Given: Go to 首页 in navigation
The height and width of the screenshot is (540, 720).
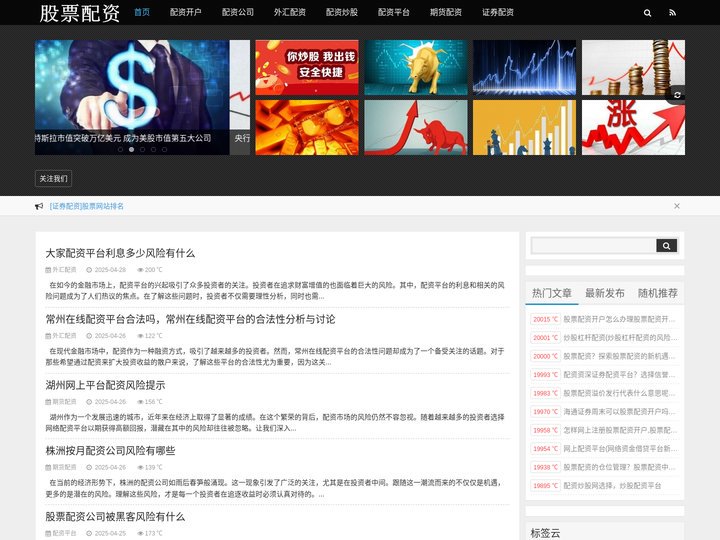Looking at the screenshot, I should coord(142,12).
